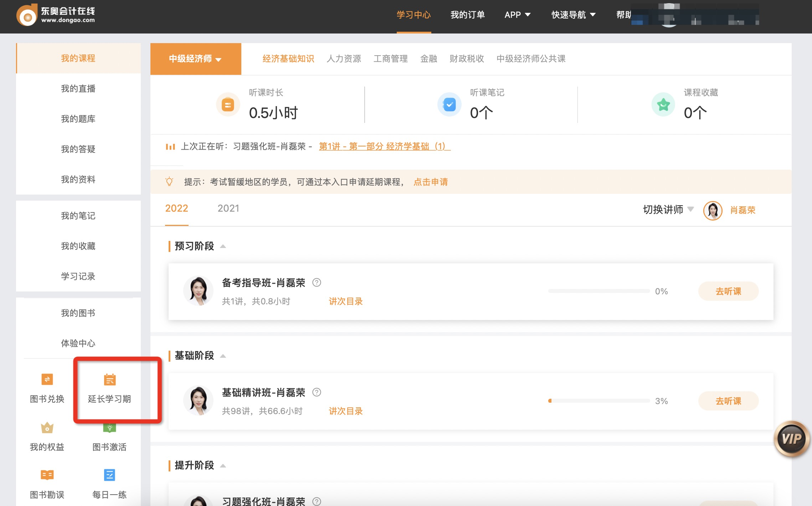Click the 点击申请 deferral link
Viewport: 812px width, 506px height.
pos(431,182)
